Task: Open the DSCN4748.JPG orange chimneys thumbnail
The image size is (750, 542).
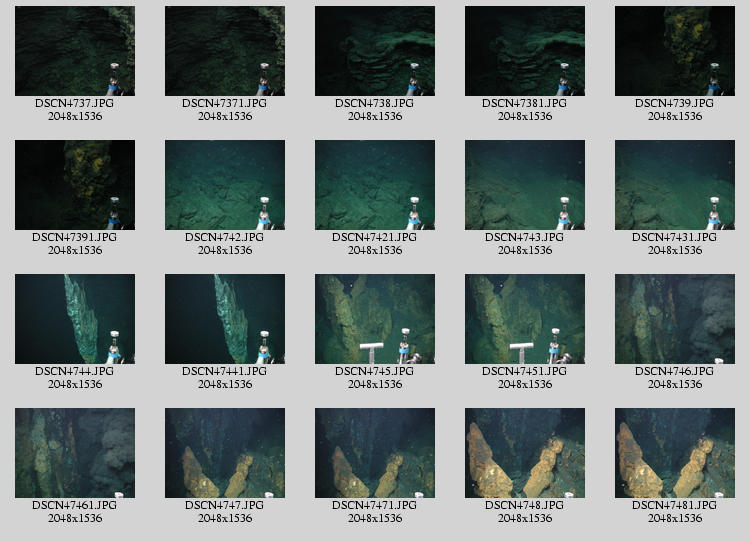Action: point(525,453)
